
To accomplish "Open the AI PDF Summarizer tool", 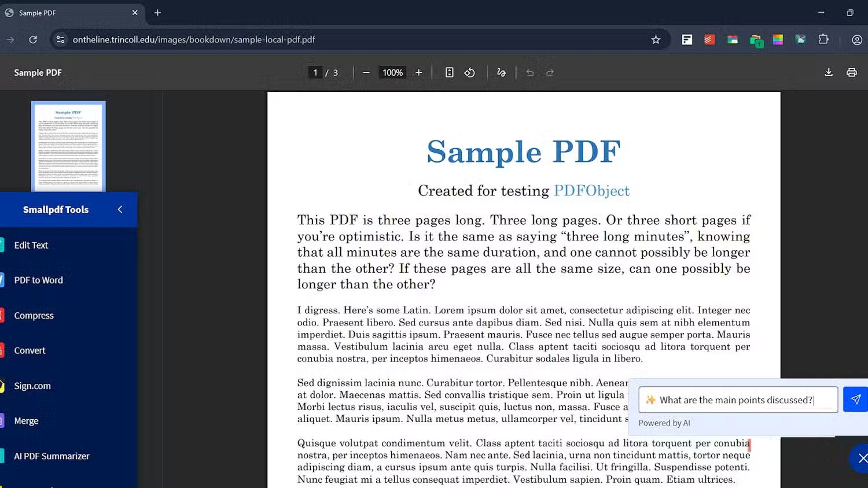I will pyautogui.click(x=52, y=456).
